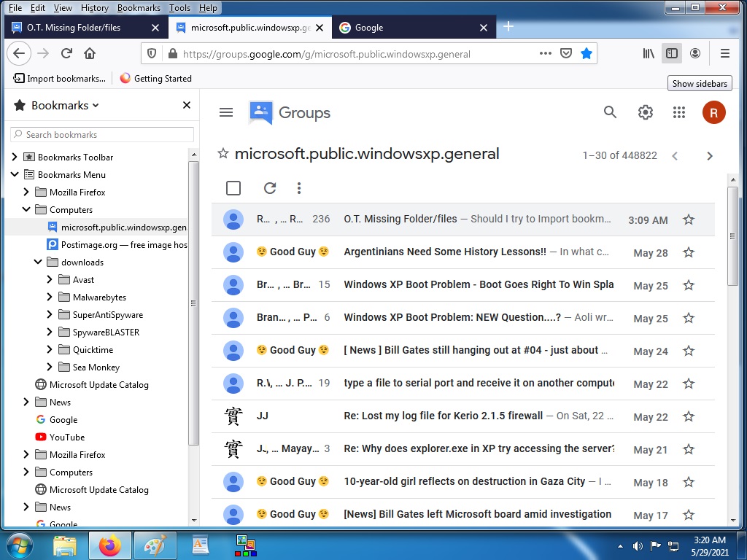The image size is (747, 560).
Task: Open tracking protection shield in address bar
Action: click(x=152, y=54)
